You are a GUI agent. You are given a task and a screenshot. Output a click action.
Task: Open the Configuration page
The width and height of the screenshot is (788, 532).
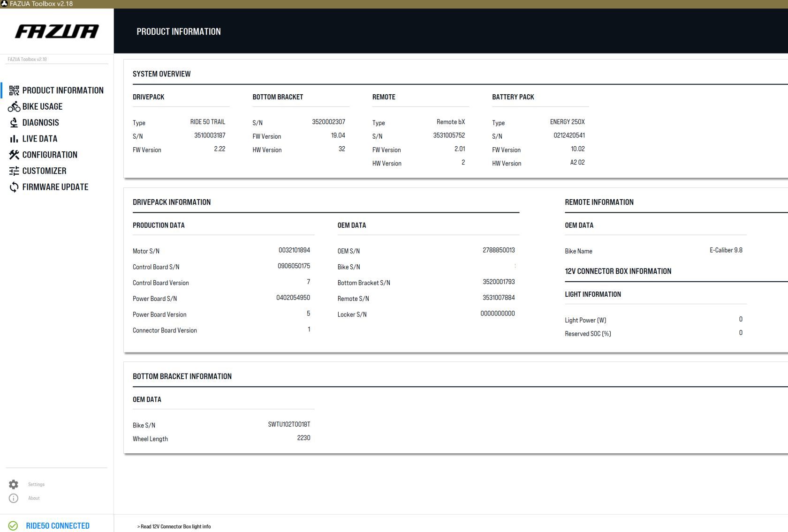point(50,155)
